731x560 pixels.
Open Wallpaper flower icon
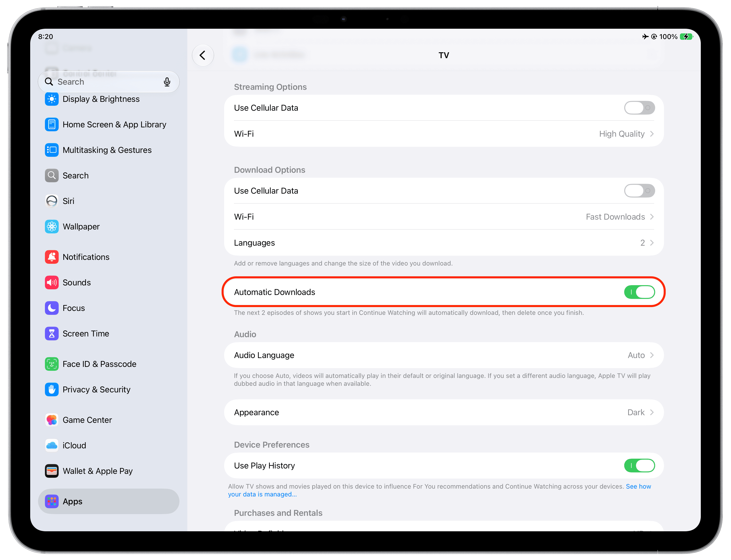click(x=52, y=227)
